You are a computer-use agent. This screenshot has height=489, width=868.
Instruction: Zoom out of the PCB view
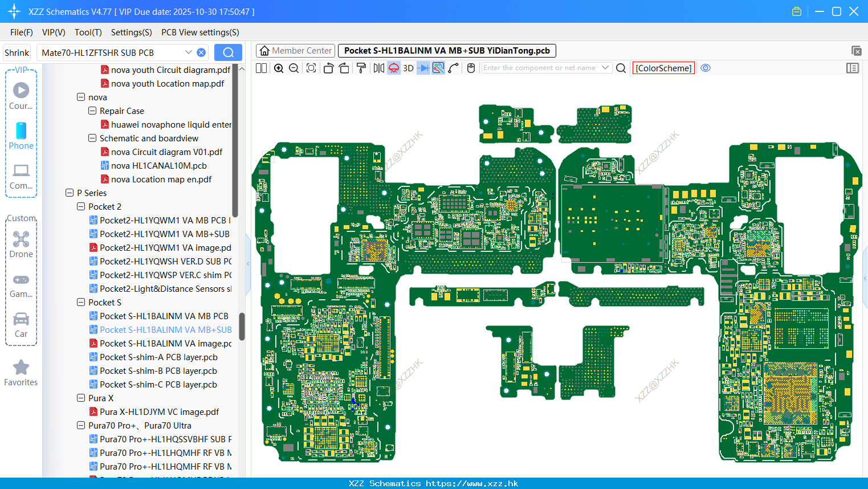(x=294, y=68)
